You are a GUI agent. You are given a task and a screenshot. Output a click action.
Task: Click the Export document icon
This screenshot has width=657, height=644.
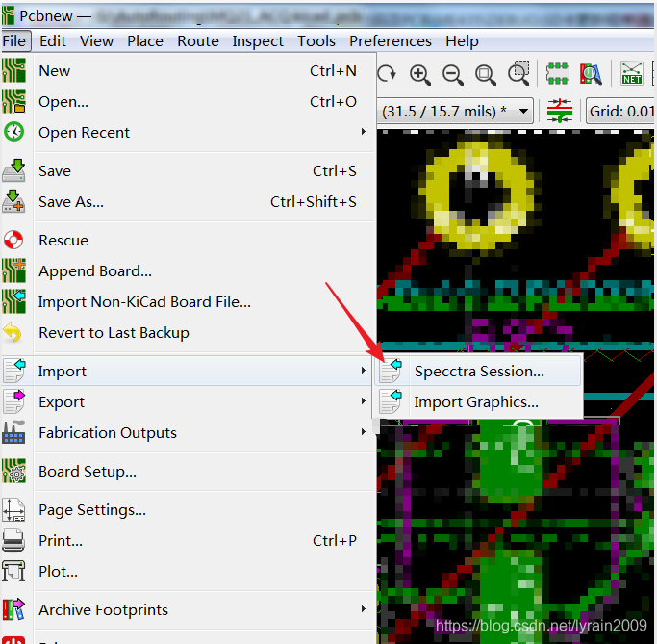[14, 401]
